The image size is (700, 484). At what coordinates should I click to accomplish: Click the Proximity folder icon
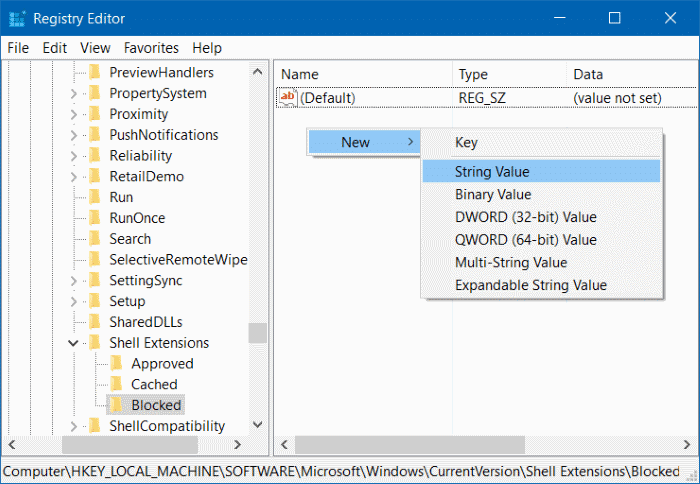pyautogui.click(x=95, y=114)
